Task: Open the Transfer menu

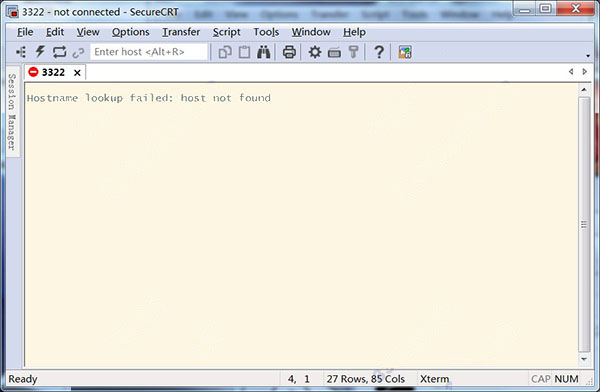Action: tap(181, 32)
